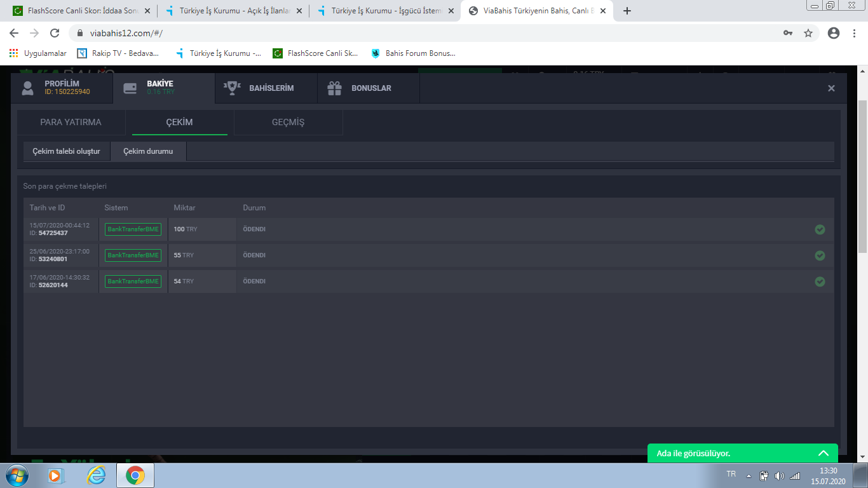Open Windows Media Player from the taskbar
The height and width of the screenshot is (488, 868).
point(55,475)
